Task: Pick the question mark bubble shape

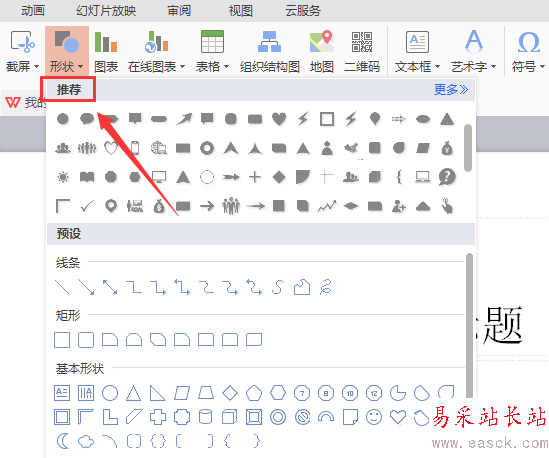Action: click(447, 177)
